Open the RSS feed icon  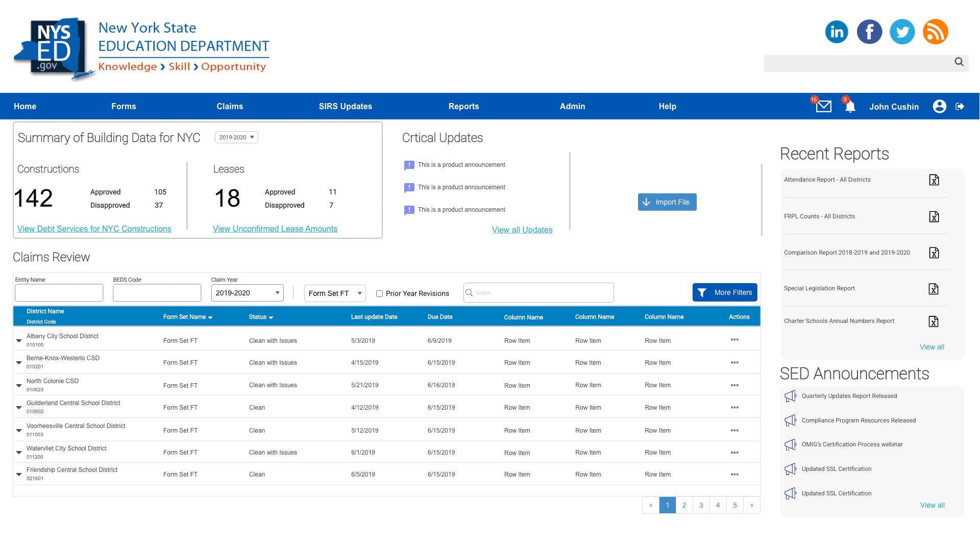point(935,32)
